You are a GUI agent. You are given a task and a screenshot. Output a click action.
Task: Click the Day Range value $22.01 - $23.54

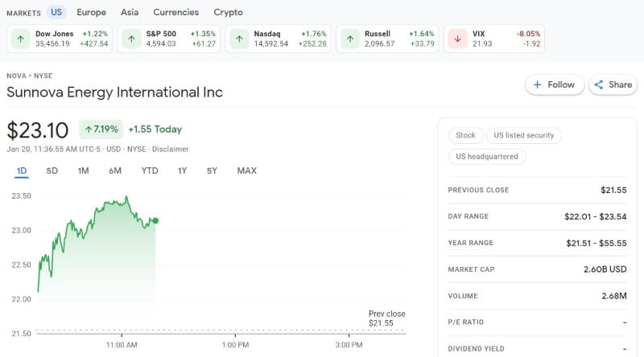(595, 216)
